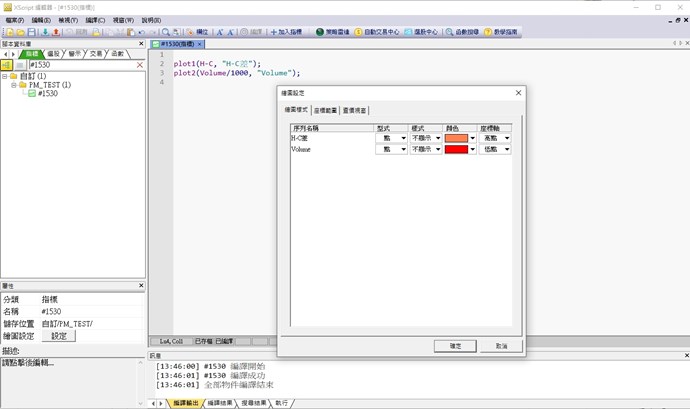Open the 型式 dropdown for H-C差

point(403,138)
